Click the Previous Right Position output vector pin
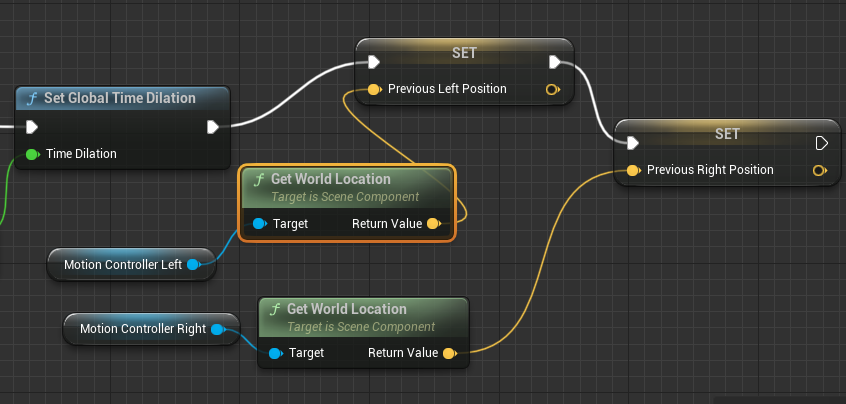This screenshot has width=846, height=404. point(819,170)
